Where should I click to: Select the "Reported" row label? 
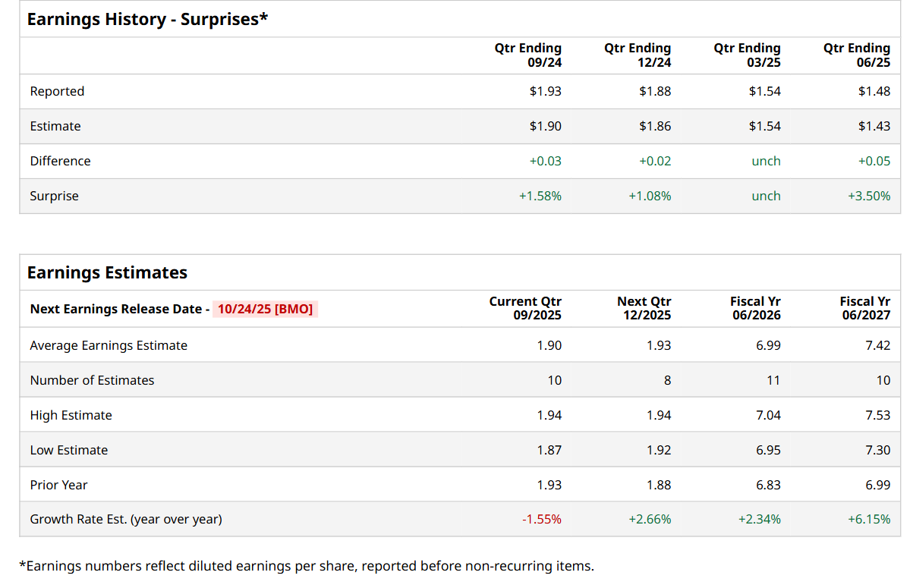[57, 91]
